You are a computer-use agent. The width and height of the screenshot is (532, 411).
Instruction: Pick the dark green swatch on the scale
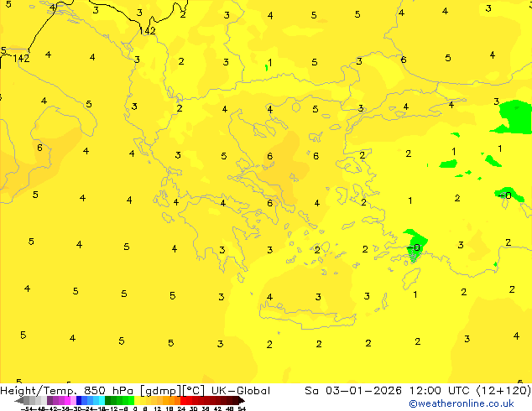point(108,400)
